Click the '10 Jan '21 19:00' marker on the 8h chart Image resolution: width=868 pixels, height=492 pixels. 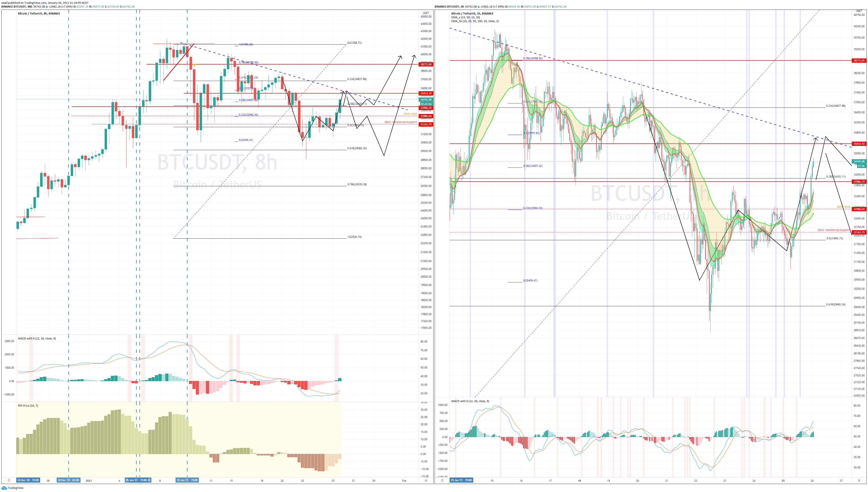point(187,480)
